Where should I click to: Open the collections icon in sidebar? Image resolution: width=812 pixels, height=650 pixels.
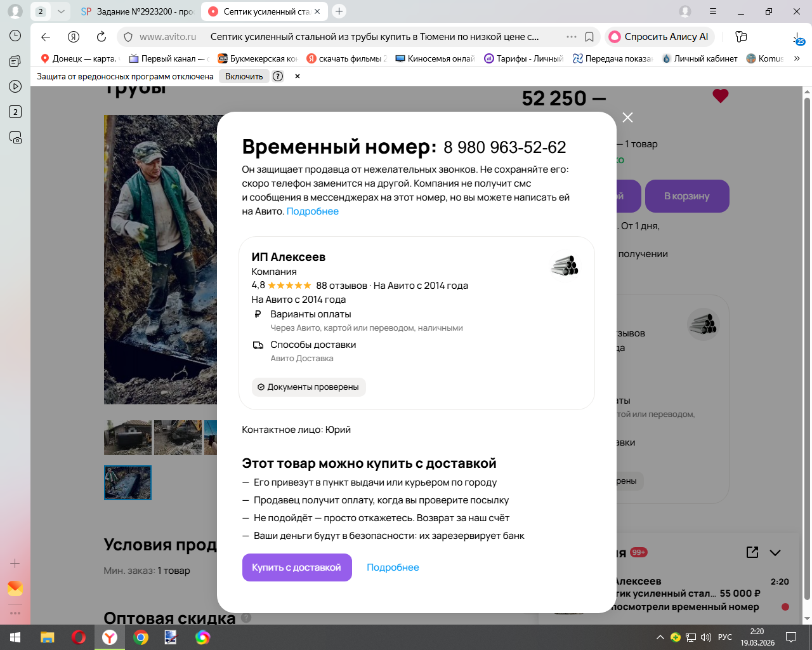(15, 61)
